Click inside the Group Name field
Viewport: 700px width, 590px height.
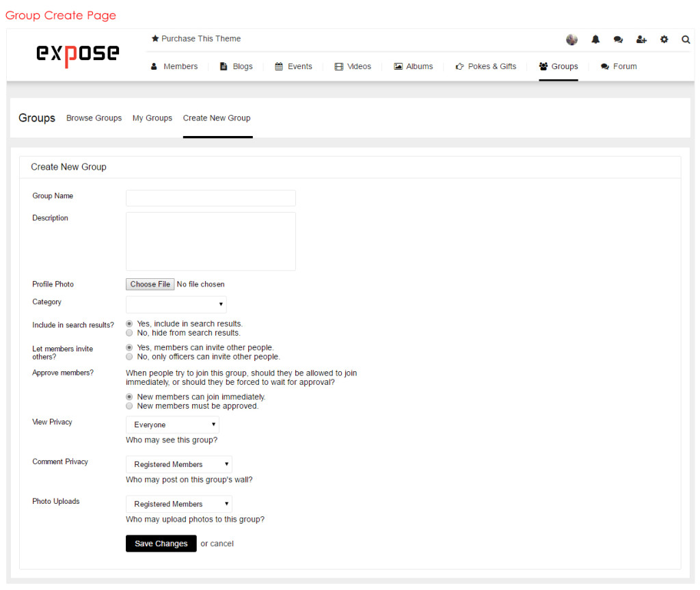click(x=210, y=198)
